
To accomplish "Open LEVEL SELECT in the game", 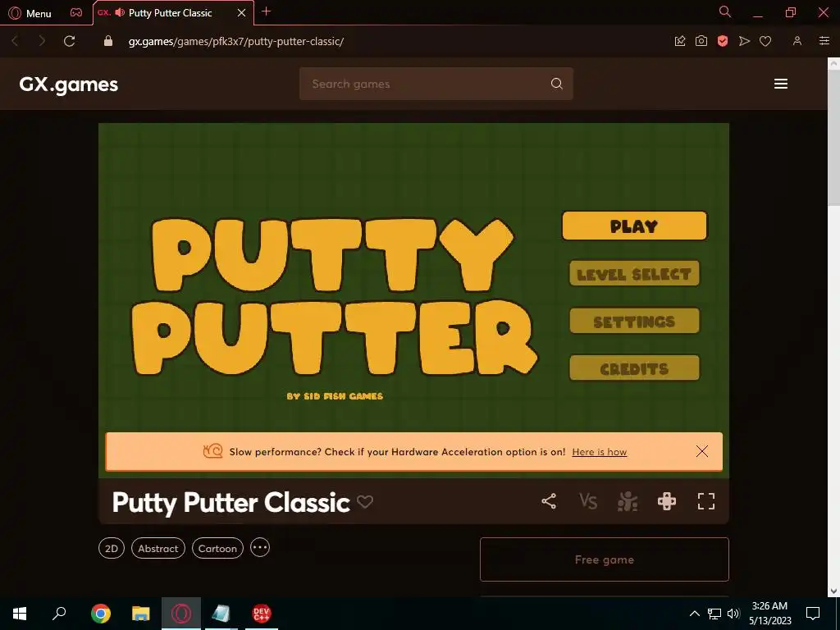I will point(634,274).
